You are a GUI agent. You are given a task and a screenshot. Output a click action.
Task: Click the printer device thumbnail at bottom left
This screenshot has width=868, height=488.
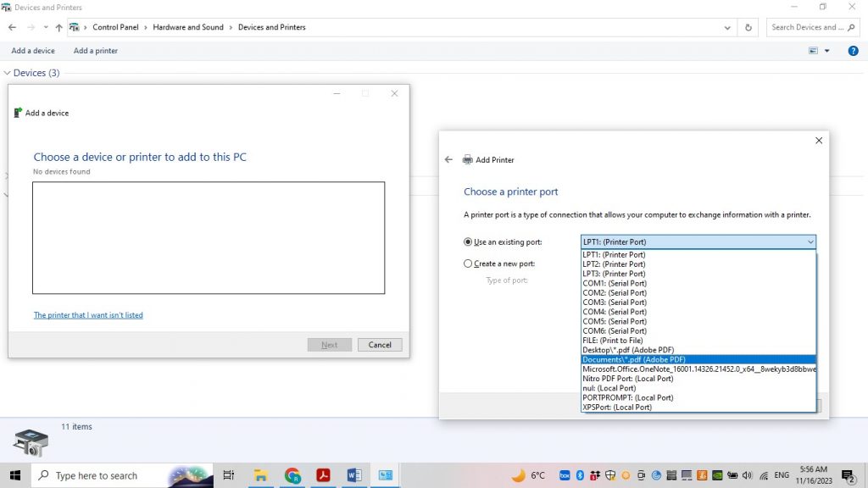(31, 444)
